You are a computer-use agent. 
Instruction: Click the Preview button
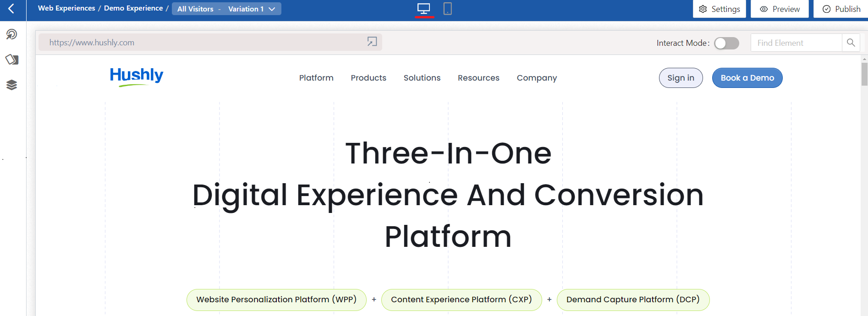click(780, 9)
